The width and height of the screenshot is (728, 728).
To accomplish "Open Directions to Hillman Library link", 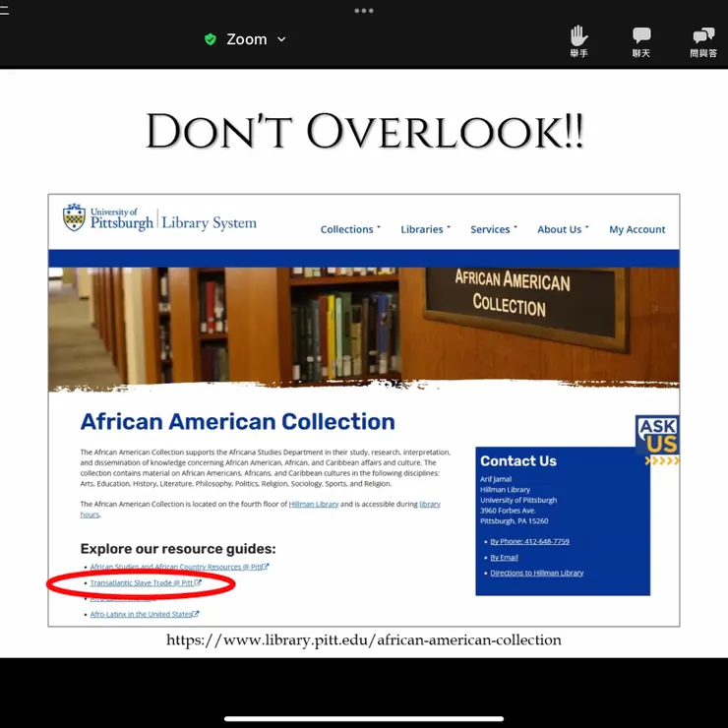I will point(537,573).
